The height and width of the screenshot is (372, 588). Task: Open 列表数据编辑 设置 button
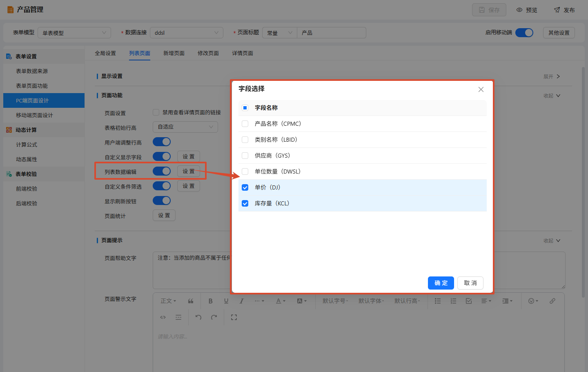tap(189, 171)
